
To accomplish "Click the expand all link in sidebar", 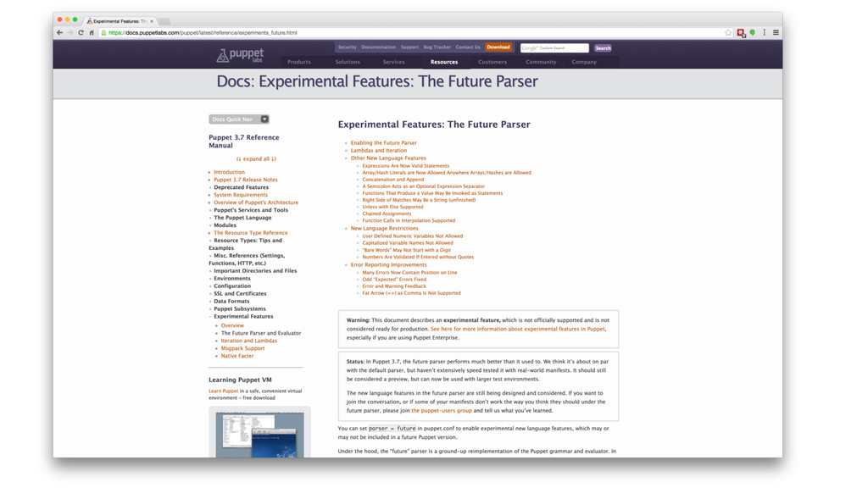I will 256,158.
